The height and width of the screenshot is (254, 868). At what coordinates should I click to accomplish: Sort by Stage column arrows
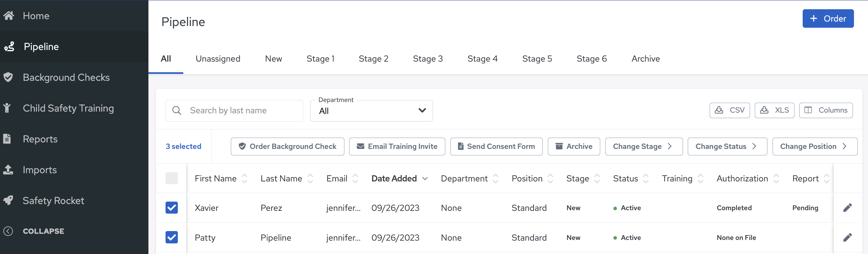pos(597,178)
